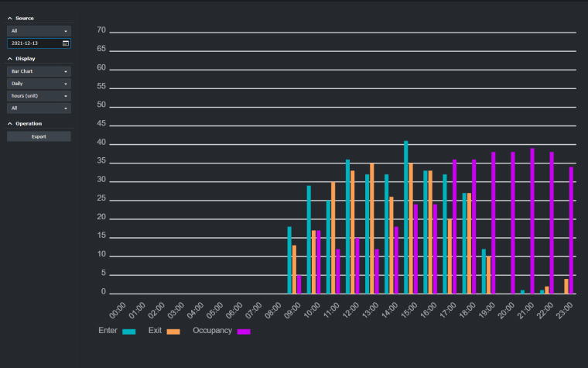The width and height of the screenshot is (588, 368).
Task: Click the orange Exit bar at 13:00
Action: (x=372, y=229)
